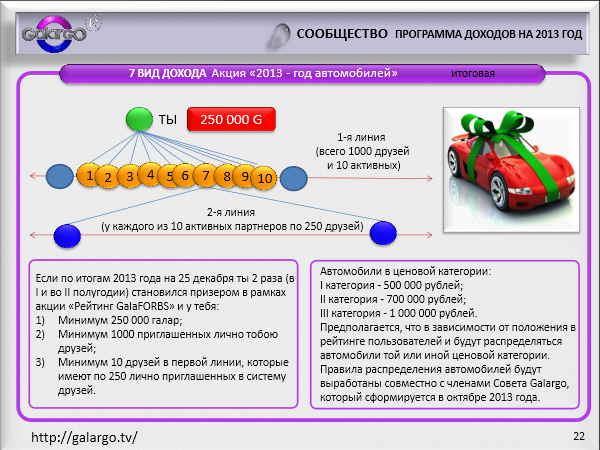Click 'СООБЩЕСТВО' header text
Screen dimensions: 600x450
tap(342, 34)
